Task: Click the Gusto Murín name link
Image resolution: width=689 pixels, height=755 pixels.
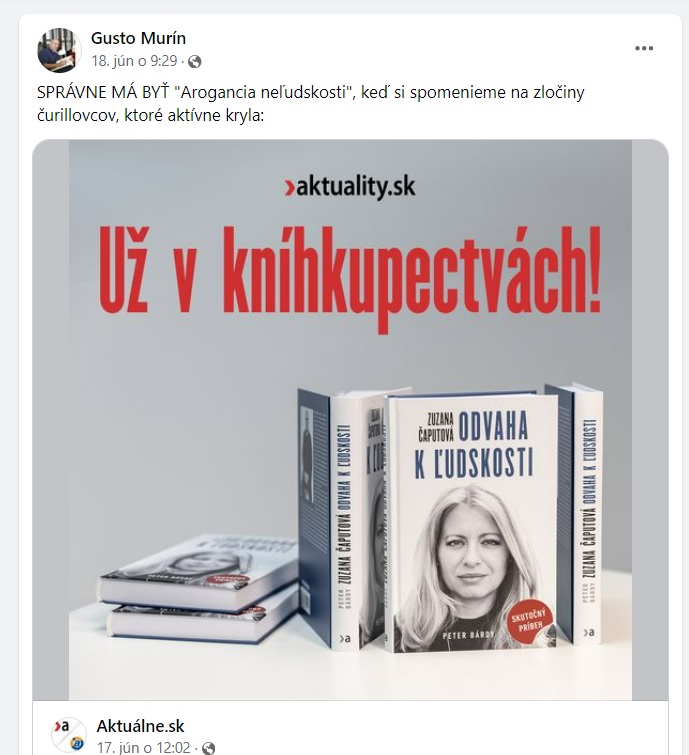Action: tap(138, 38)
